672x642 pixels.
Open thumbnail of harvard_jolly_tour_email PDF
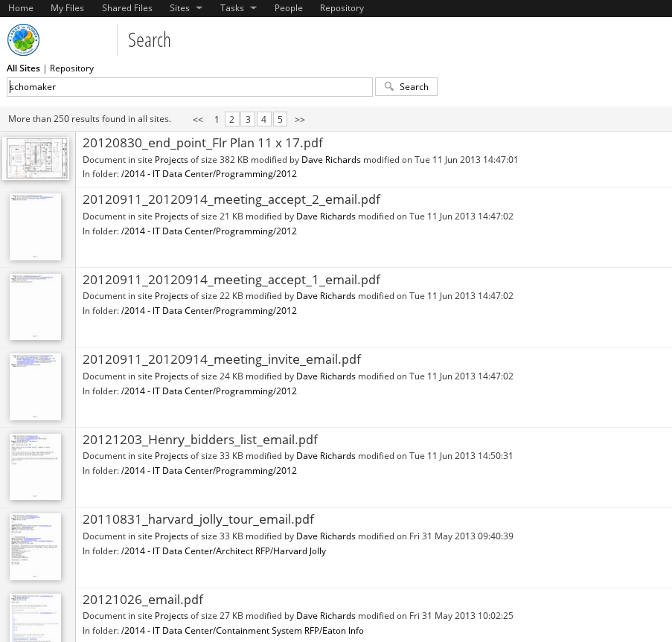pos(35,547)
